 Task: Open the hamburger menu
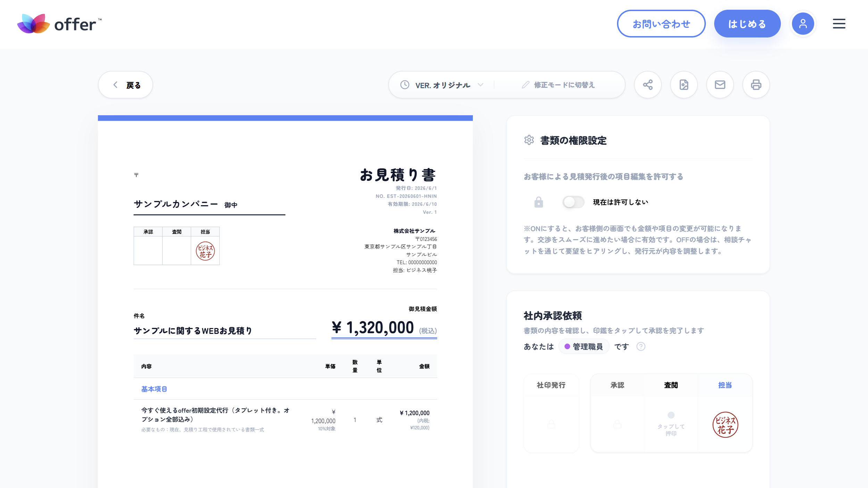[x=839, y=24]
